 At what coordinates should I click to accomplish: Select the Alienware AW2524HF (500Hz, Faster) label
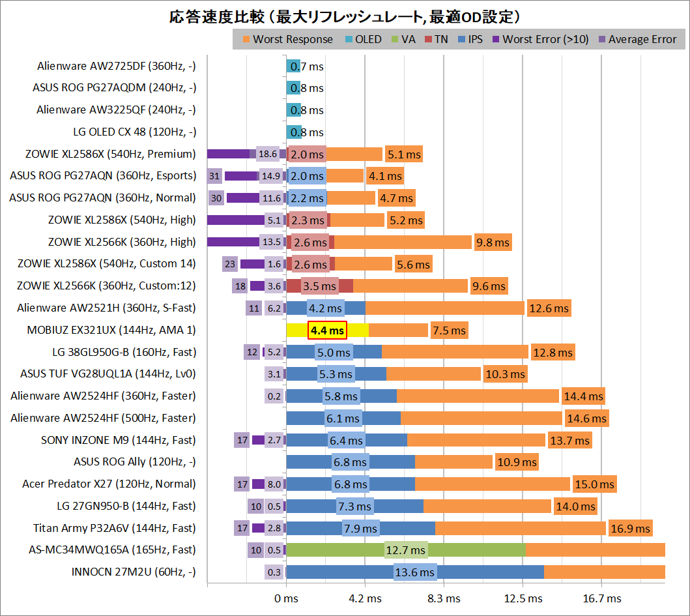pos(103,418)
